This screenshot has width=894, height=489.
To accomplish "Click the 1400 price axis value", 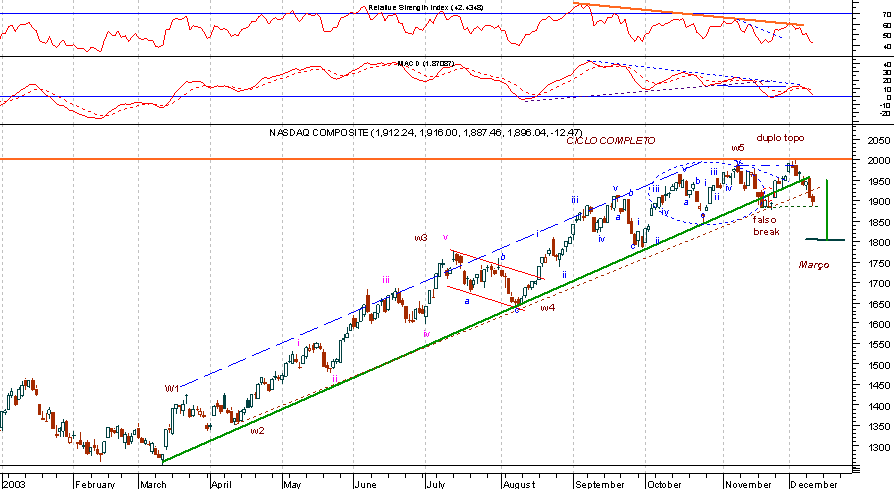I will click(880, 407).
